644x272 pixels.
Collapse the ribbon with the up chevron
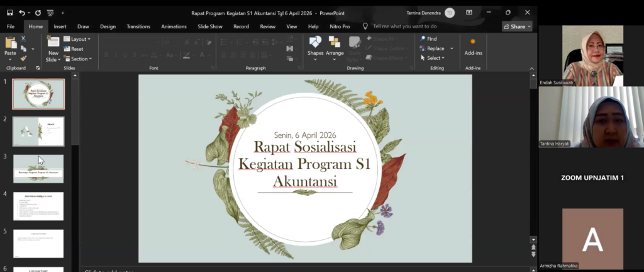tap(533, 68)
